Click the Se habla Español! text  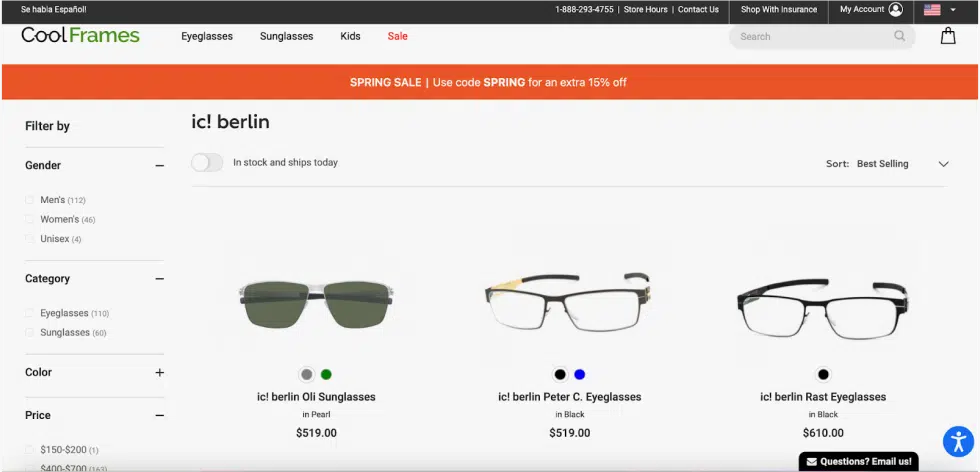pos(54,9)
